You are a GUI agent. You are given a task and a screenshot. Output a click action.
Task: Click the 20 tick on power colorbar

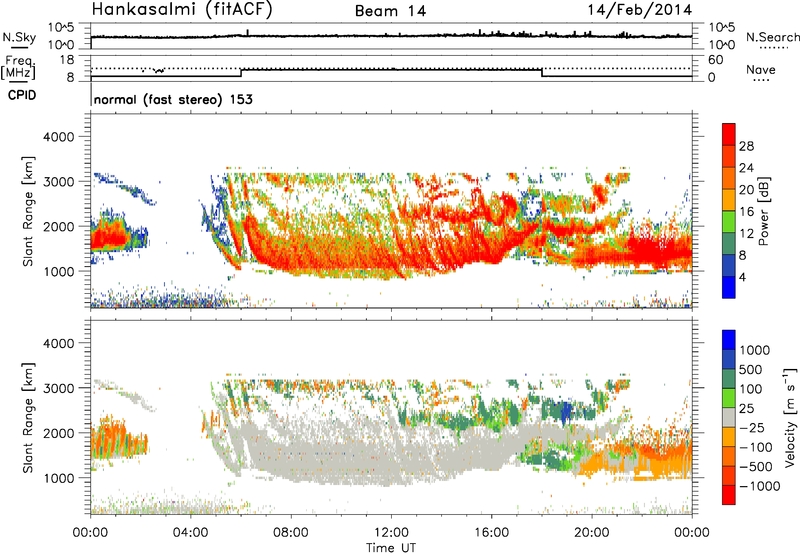(746, 190)
